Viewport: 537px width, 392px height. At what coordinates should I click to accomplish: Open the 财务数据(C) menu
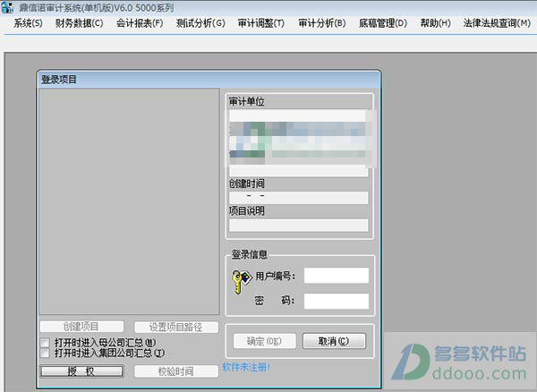click(79, 23)
